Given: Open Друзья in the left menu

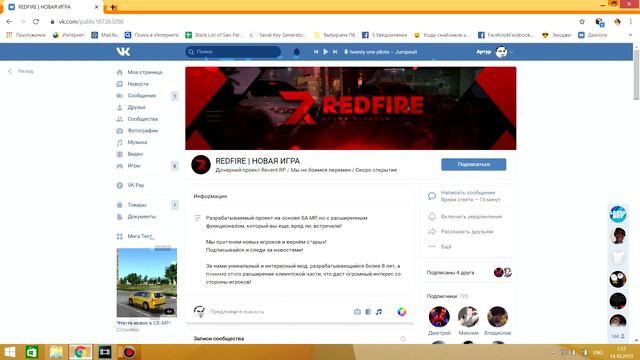Looking at the screenshot, I should tap(136, 107).
